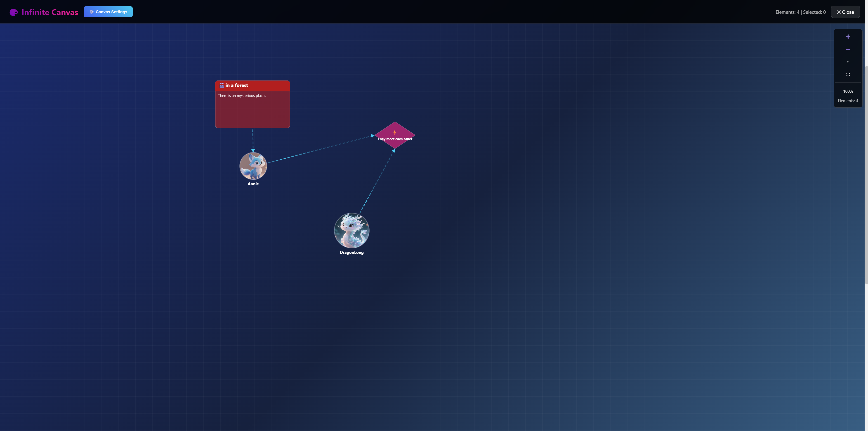
Task: Zoom out with the minus icon
Action: click(x=848, y=49)
